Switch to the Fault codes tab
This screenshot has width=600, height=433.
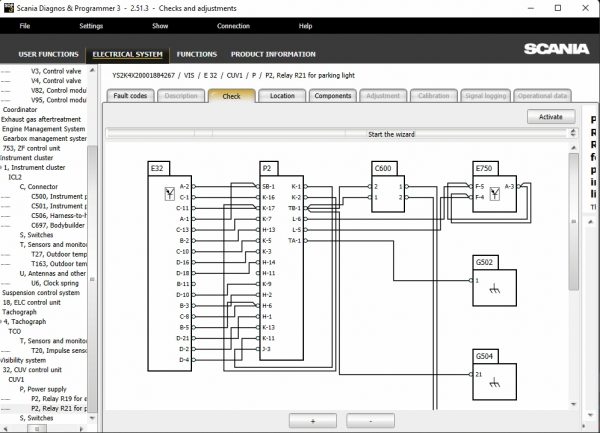pos(130,96)
